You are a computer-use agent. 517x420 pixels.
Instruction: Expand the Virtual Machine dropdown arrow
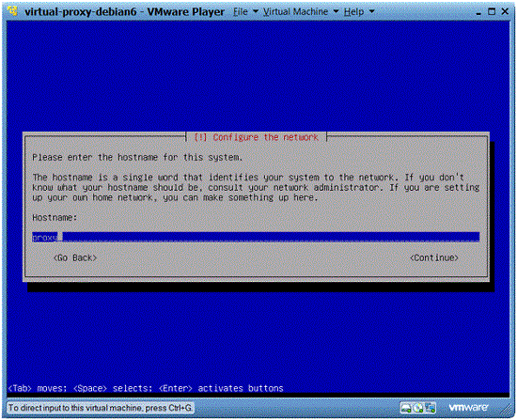336,11
